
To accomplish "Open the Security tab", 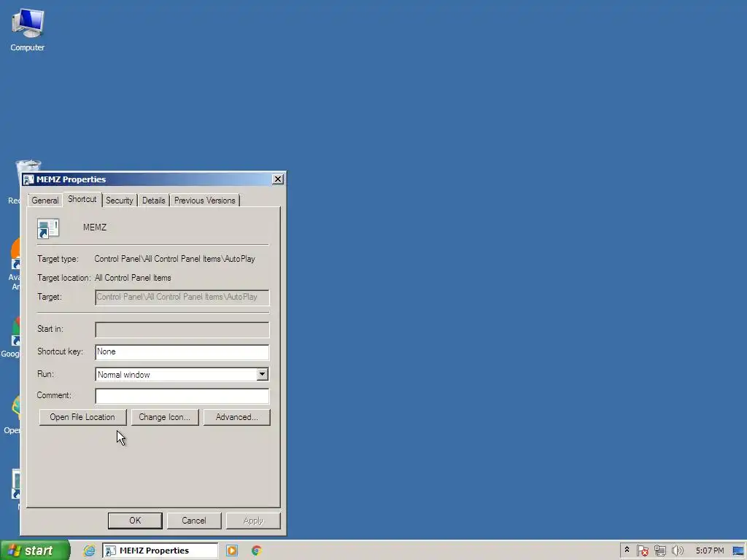I will pos(120,201).
